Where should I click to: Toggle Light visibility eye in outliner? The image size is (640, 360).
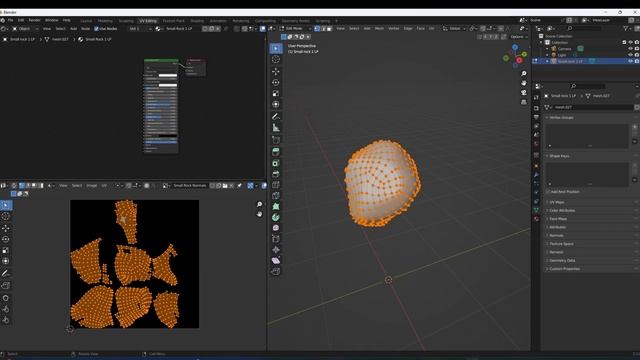tap(631, 55)
